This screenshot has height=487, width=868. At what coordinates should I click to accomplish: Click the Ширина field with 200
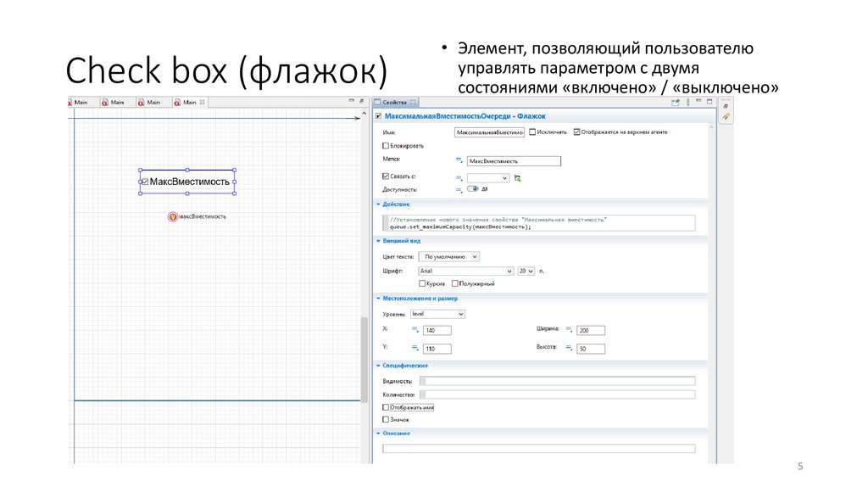pyautogui.click(x=591, y=330)
